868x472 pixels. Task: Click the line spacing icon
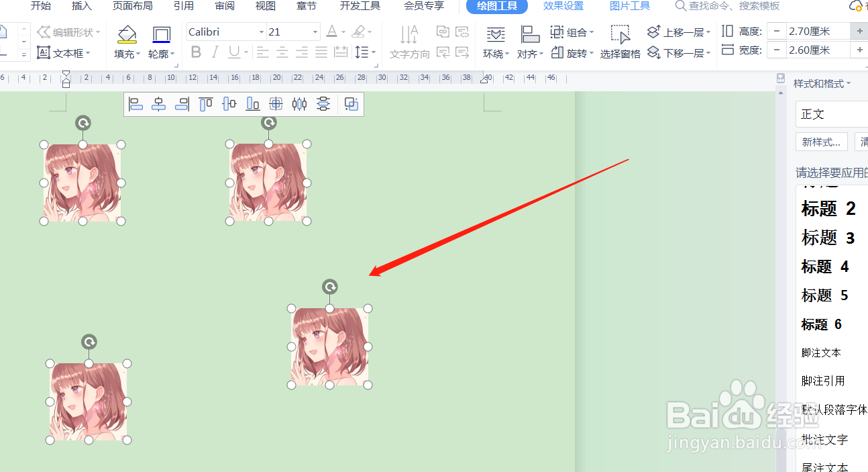[361, 52]
